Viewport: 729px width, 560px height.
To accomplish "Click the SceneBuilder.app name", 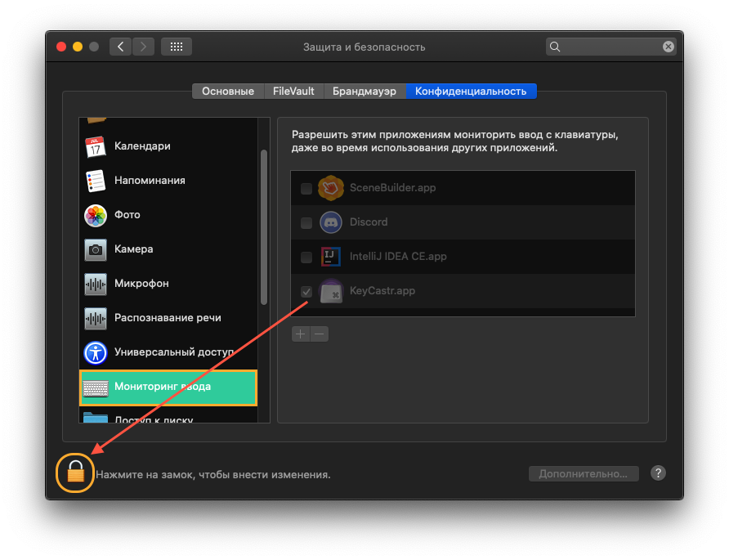I will pos(393,188).
